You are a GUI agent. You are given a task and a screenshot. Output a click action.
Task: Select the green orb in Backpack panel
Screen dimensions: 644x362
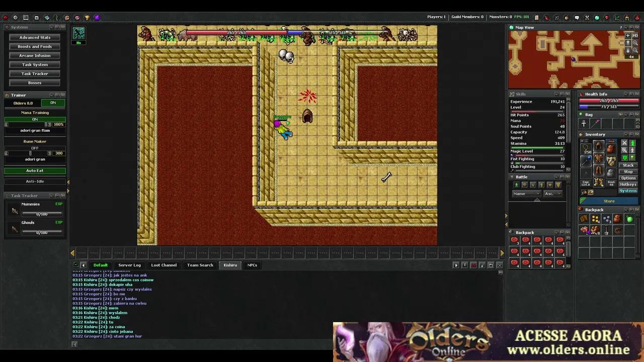pos(630,219)
